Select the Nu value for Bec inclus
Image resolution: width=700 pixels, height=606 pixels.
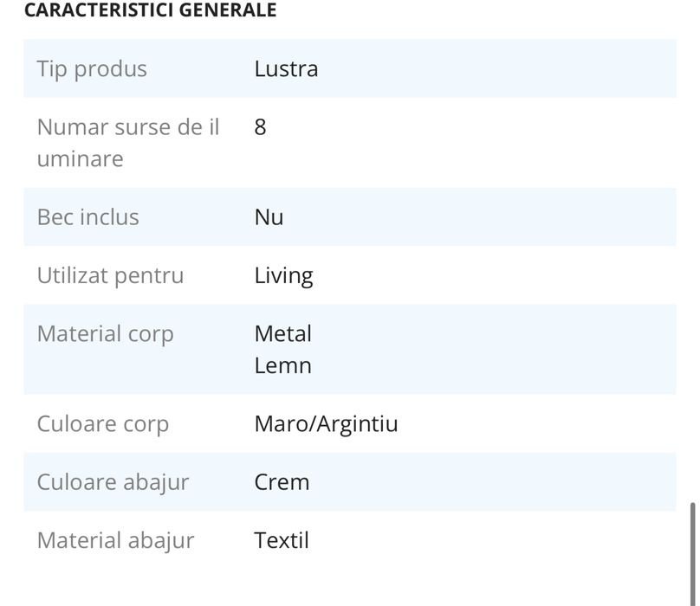(x=269, y=217)
